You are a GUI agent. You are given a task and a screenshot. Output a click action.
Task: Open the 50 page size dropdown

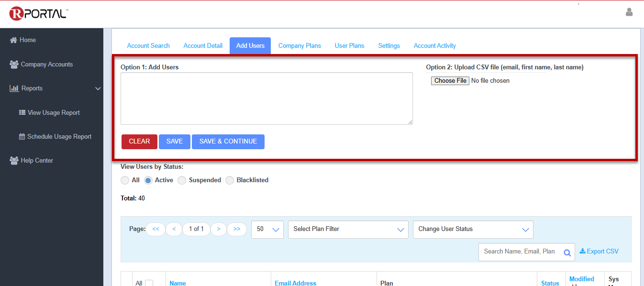(x=267, y=230)
